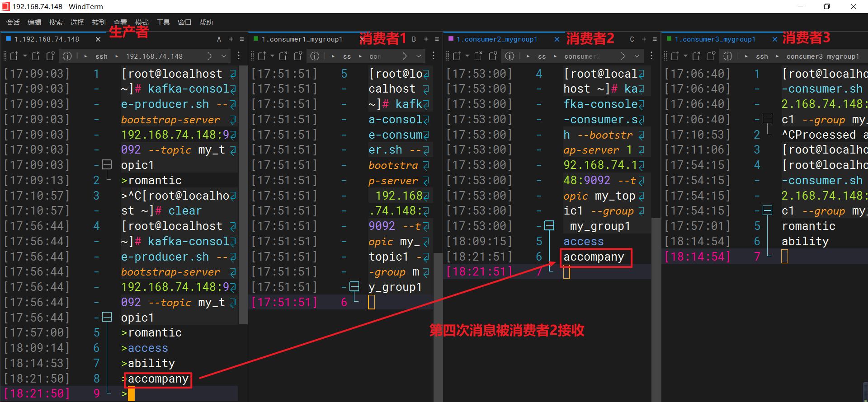868x402 pixels.
Task: Expand breadcrumb chevron in 192.168.74.148 pane
Action: click(x=209, y=56)
